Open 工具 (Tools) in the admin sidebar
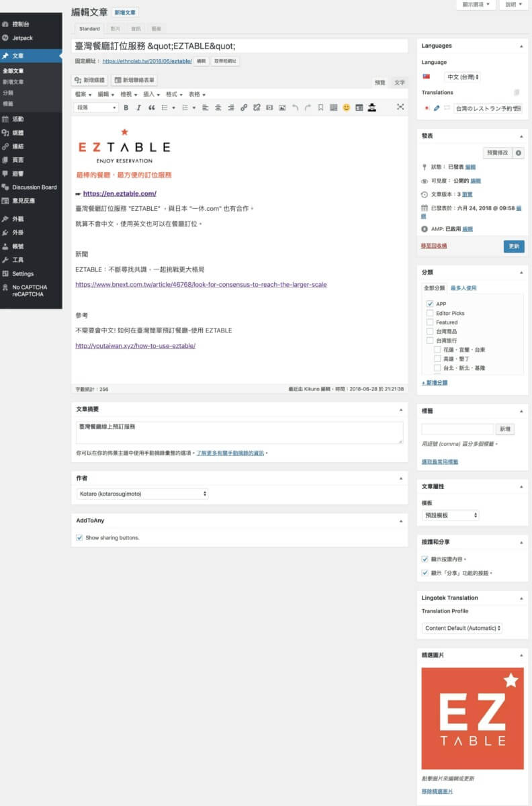 point(31,260)
